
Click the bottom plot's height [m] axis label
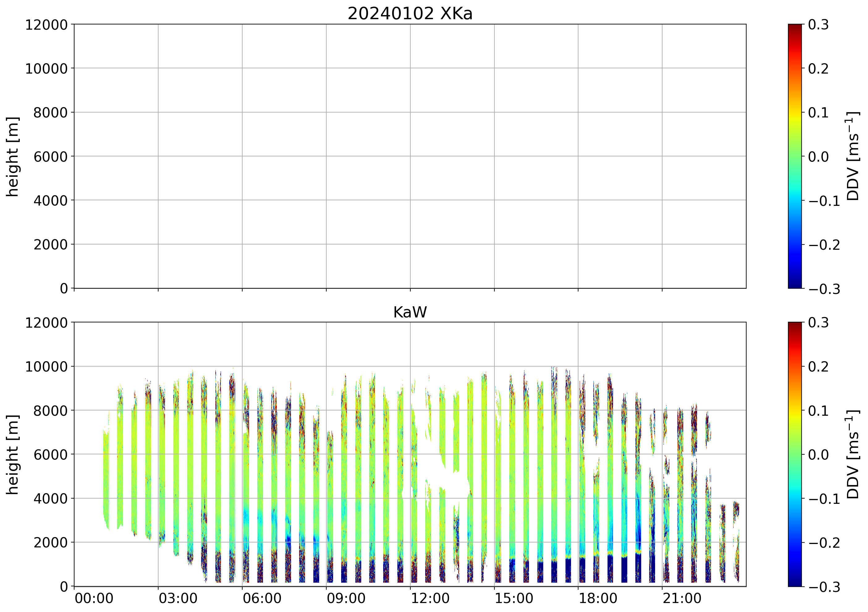click(x=12, y=454)
